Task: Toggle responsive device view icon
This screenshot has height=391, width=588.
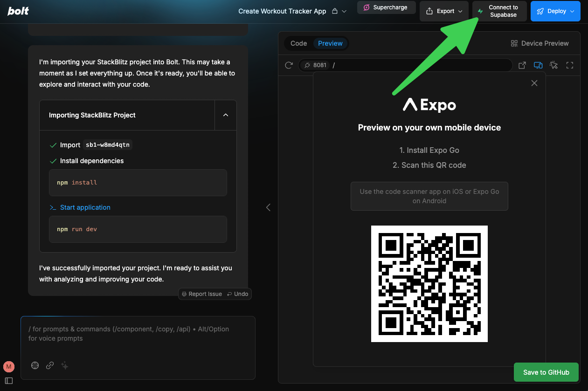Action: tap(538, 65)
